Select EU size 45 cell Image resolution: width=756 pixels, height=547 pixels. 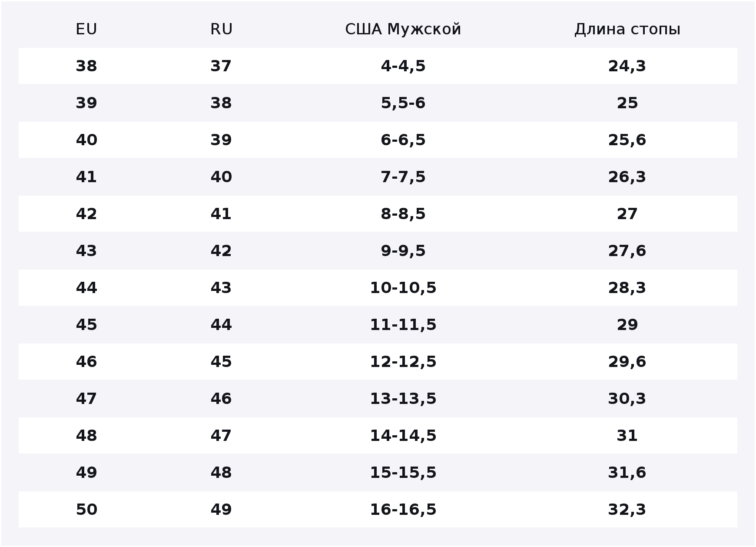[x=86, y=325]
